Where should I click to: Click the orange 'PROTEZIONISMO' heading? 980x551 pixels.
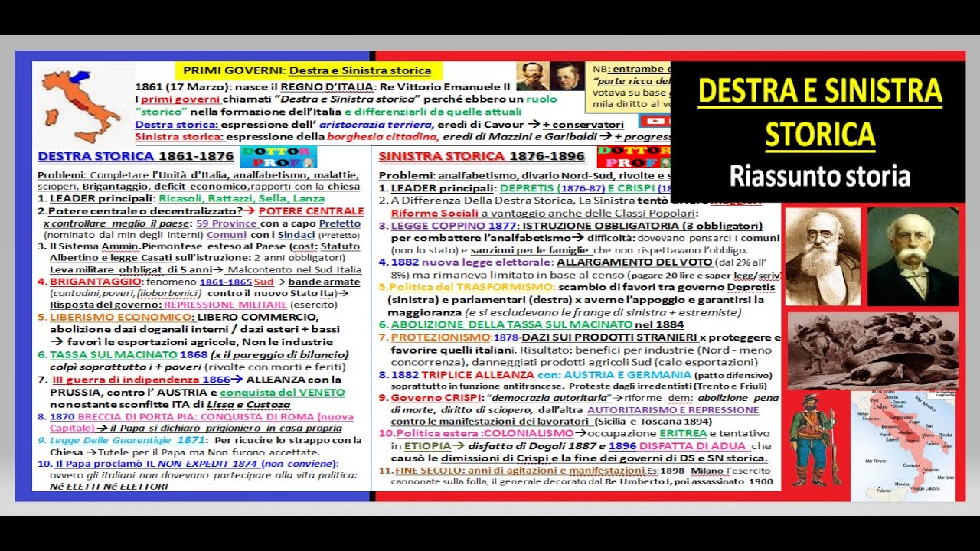pos(441,337)
